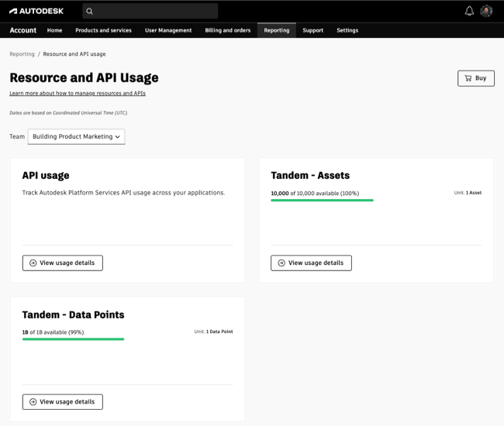Select the Reporting tab
The height and width of the screenshot is (426, 504).
click(277, 30)
